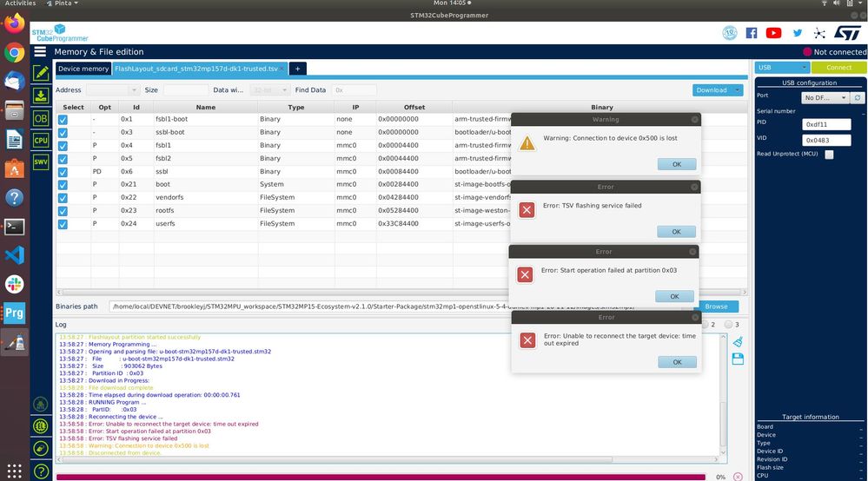The image size is (868, 481).
Task: Uncheck the userfs row checkbox
Action: 63,225
